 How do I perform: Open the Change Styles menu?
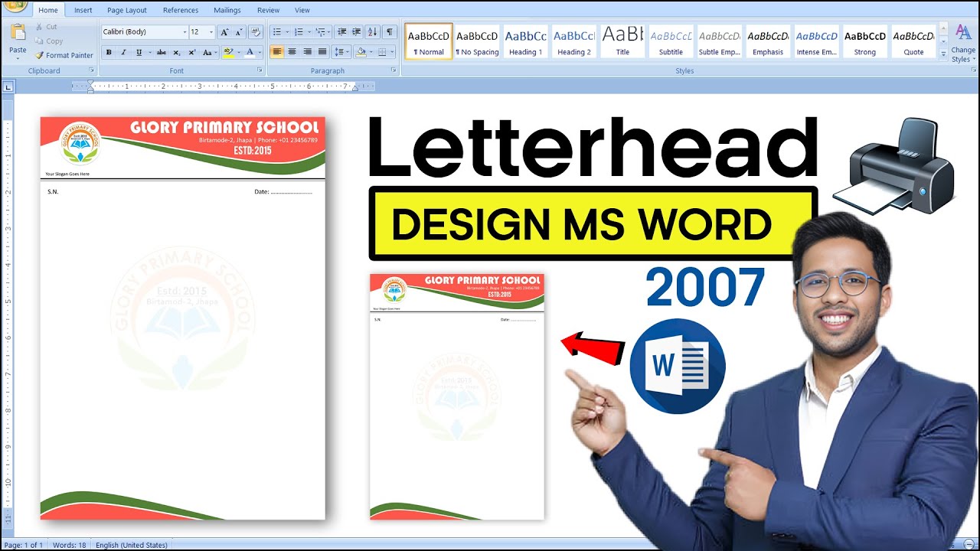click(963, 44)
